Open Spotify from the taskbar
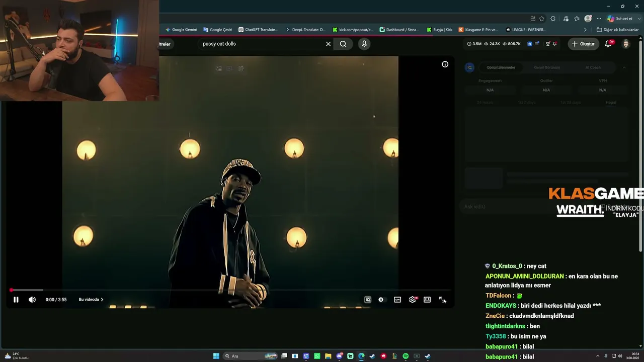The width and height of the screenshot is (644, 362). click(406, 356)
